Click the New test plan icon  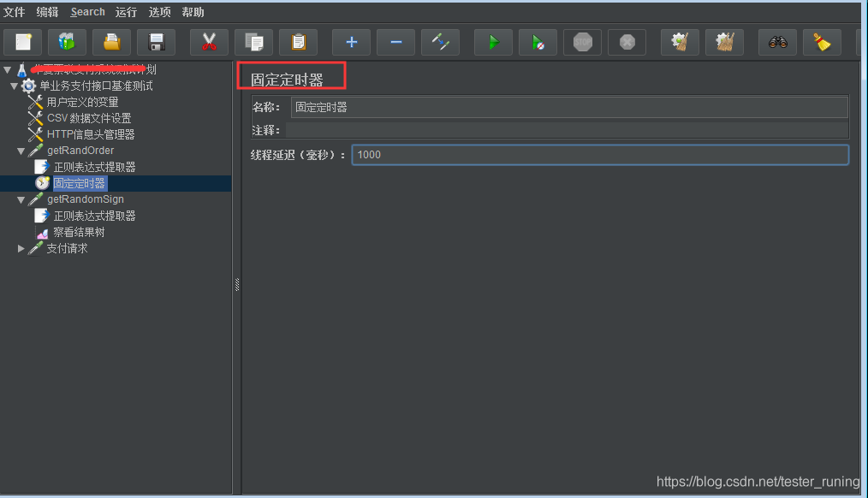coord(23,42)
